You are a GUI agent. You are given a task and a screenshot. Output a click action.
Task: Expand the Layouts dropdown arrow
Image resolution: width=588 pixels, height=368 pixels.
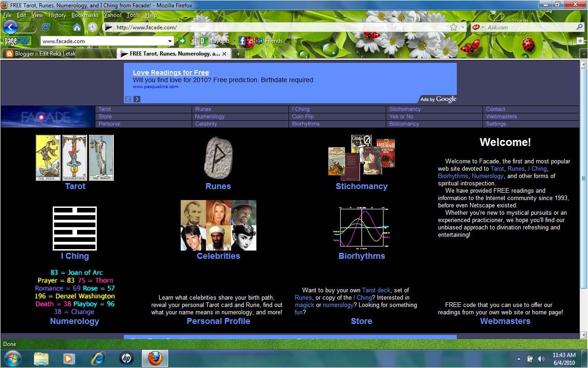tap(234, 41)
